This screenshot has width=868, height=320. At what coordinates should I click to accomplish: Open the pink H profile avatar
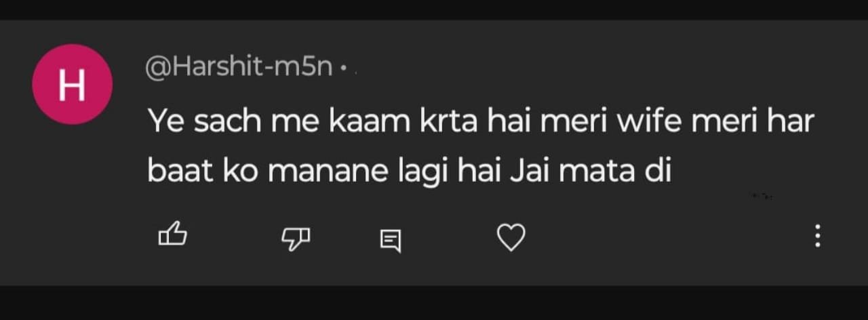point(72,84)
